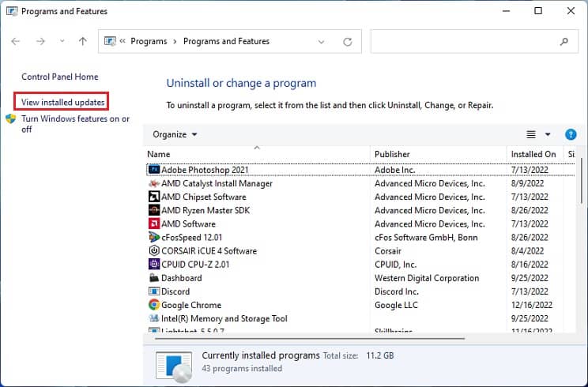Click the vertical scrollbar of program list
The height and width of the screenshot is (387, 588).
coord(582,181)
